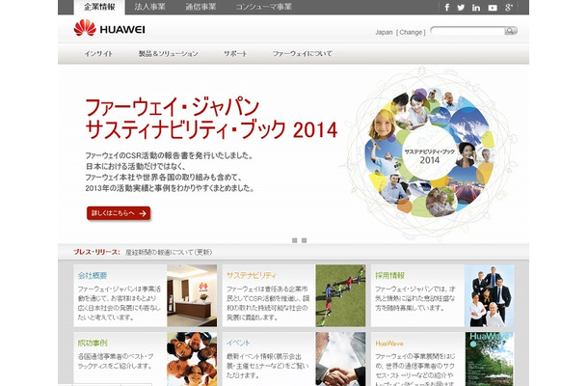The height and width of the screenshot is (386, 588).
Task: Open the インサイト menu
Action: (x=98, y=54)
